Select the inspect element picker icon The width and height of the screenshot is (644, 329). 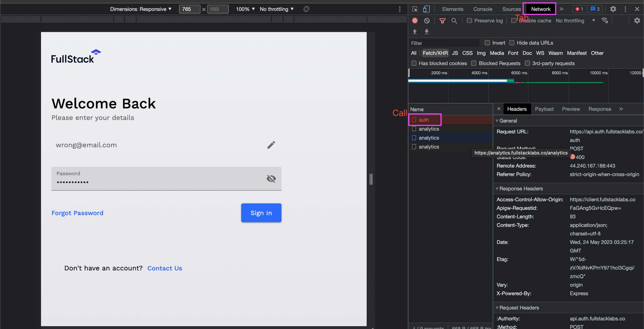click(x=415, y=9)
